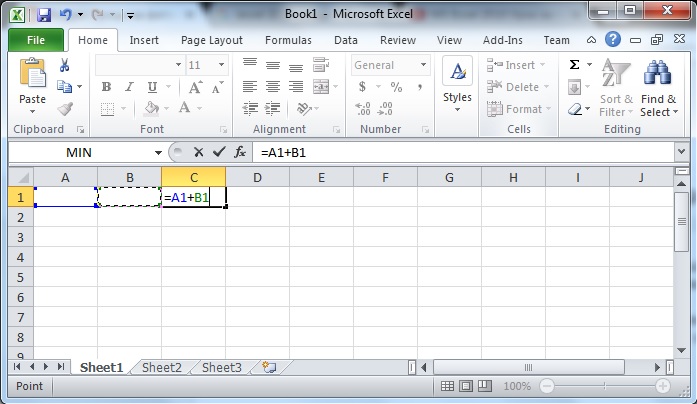Click Increase Indent icon
The image size is (697, 404).
click(272, 108)
